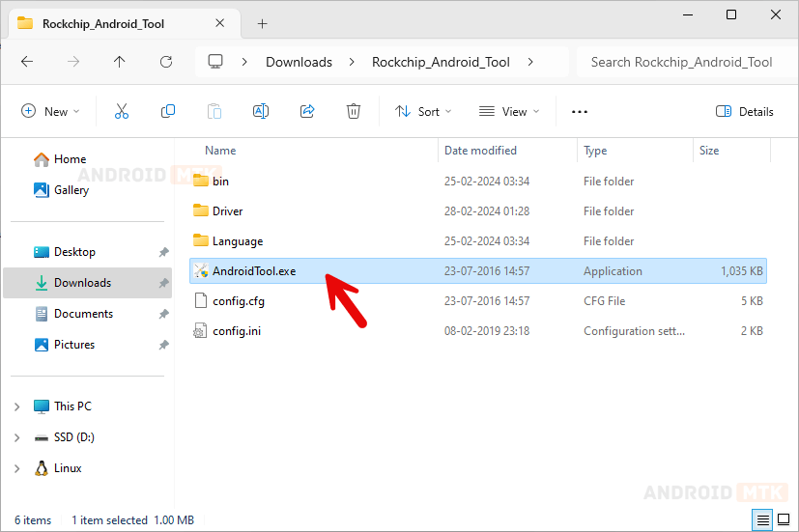Open the View dropdown menu
The height and width of the screenshot is (532, 799).
pyautogui.click(x=509, y=111)
